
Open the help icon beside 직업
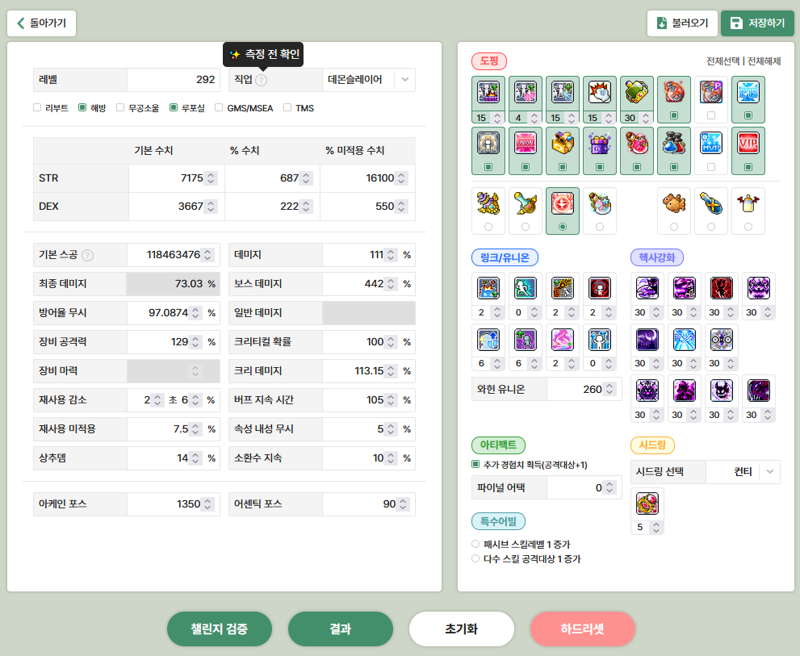261,80
